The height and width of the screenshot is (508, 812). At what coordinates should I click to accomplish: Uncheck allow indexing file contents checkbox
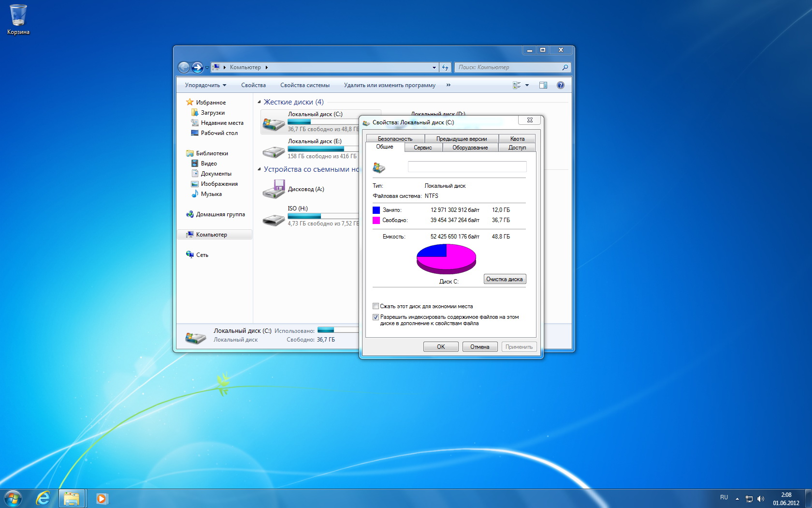coord(376,317)
